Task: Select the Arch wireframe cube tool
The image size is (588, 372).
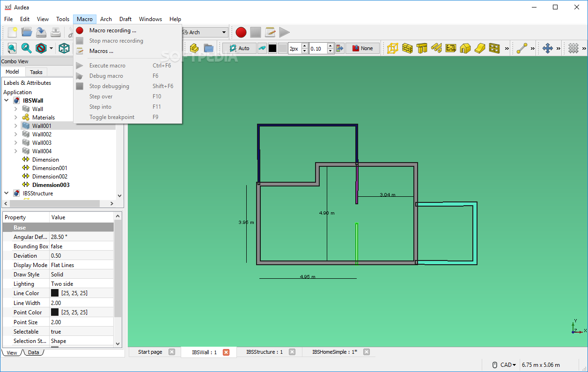Action: point(392,48)
